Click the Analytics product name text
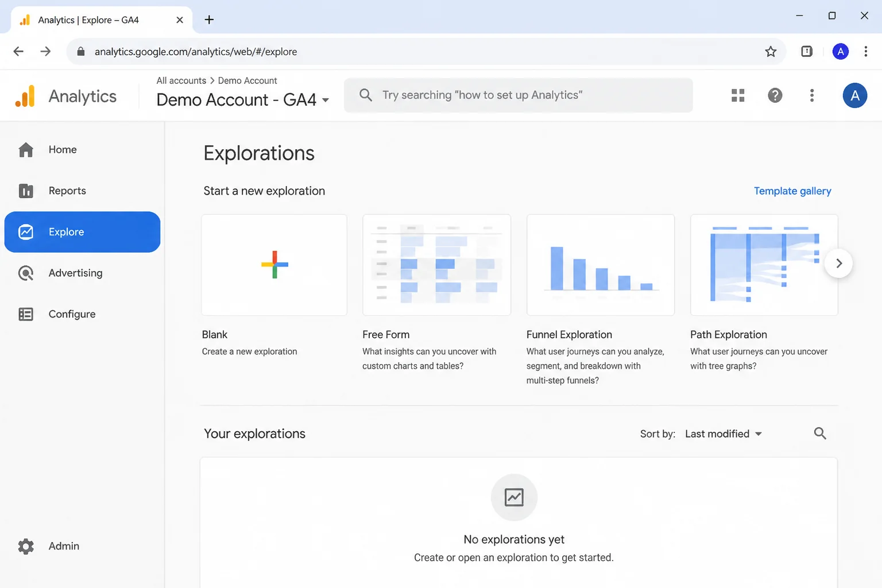Screen dimensions: 882x588 click(x=83, y=96)
